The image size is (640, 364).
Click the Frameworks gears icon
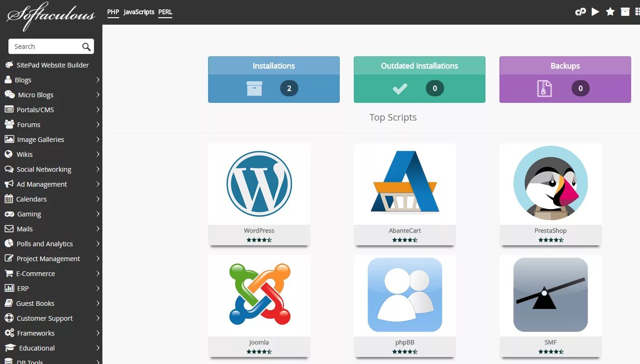pos(9,333)
